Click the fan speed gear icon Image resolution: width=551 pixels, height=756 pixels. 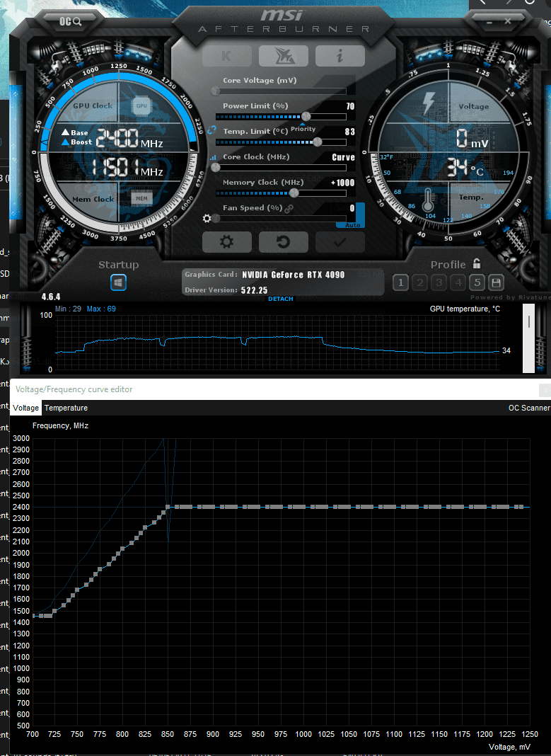207,219
